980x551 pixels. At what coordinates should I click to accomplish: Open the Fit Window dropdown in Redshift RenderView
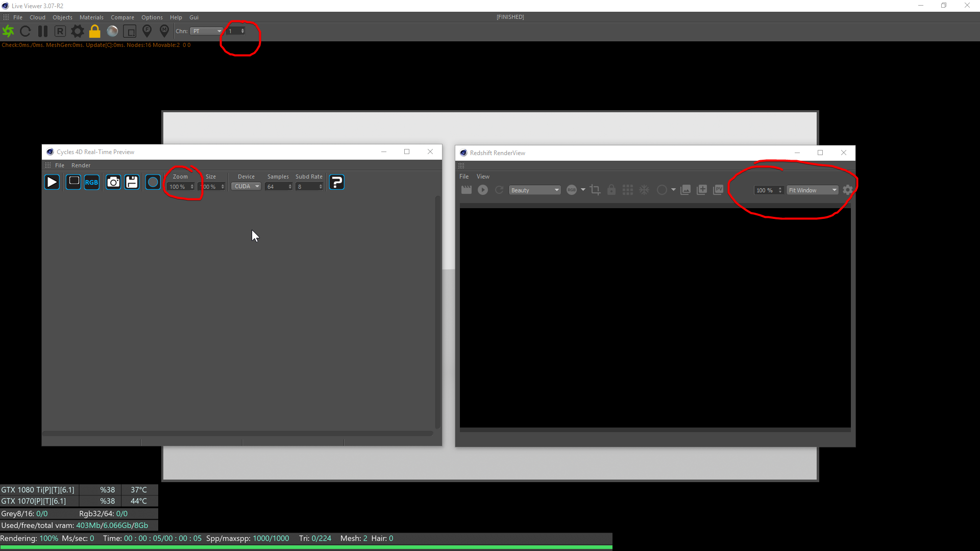[x=812, y=190]
